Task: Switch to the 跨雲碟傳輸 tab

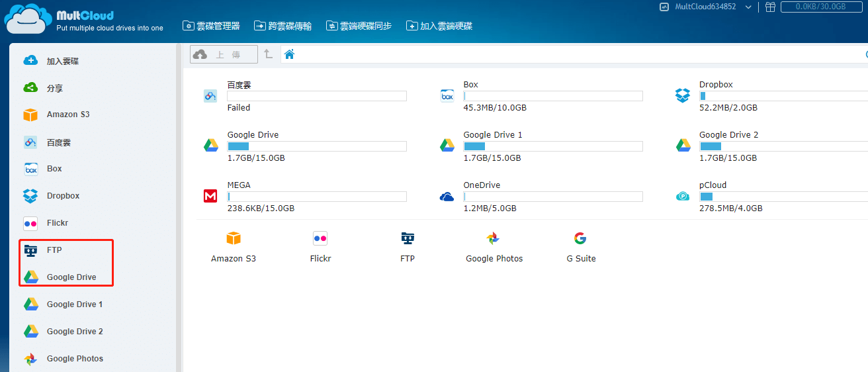Action: pyautogui.click(x=283, y=26)
